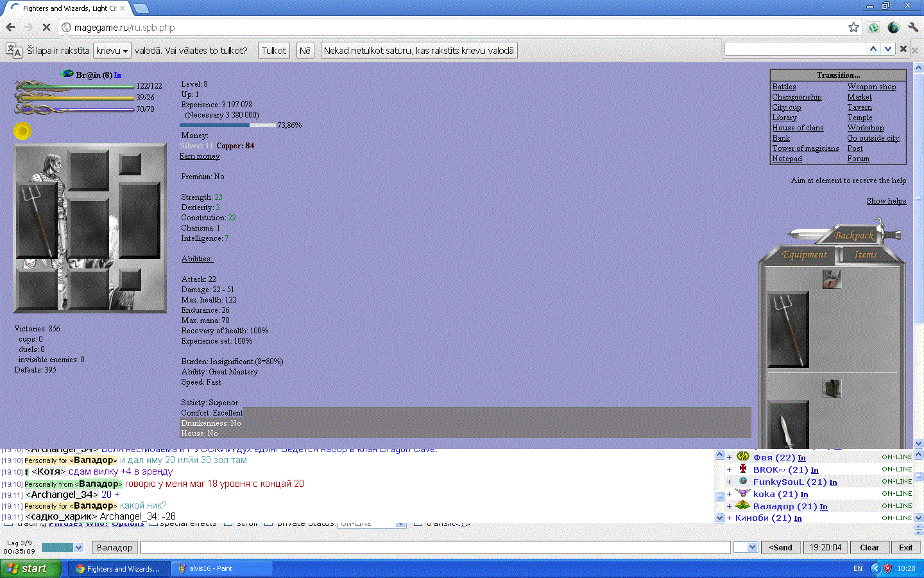Viewport: 924px width, 578px height.
Task: Click the blue mana bar 70/70
Action: tap(74, 109)
